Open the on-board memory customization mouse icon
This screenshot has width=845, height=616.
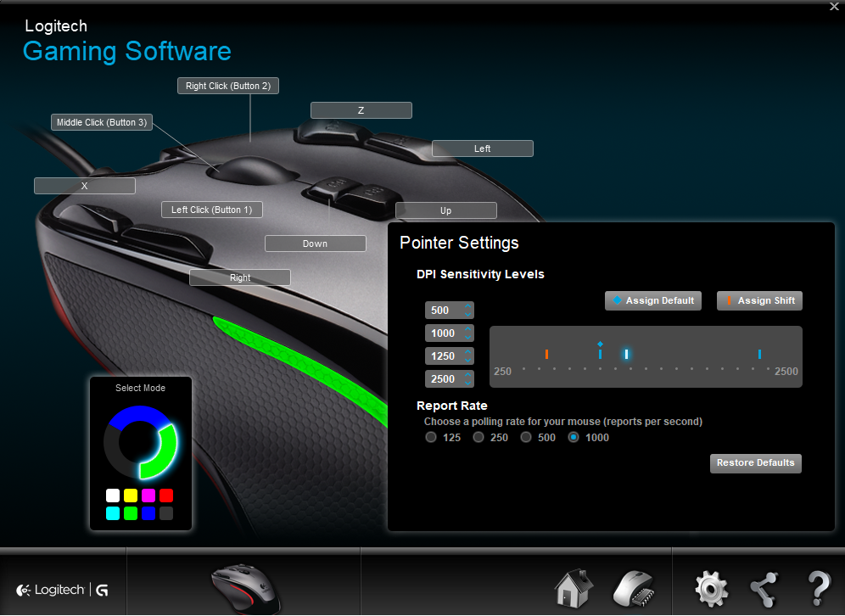634,589
